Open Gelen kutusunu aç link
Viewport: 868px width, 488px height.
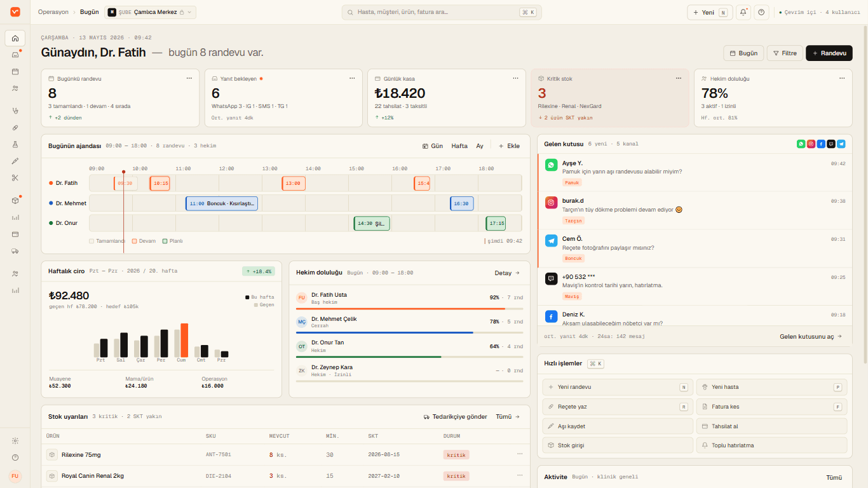(x=811, y=336)
